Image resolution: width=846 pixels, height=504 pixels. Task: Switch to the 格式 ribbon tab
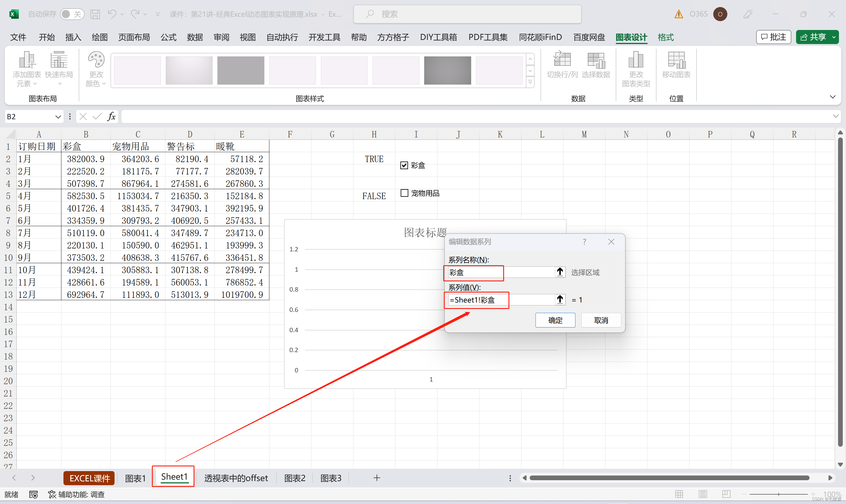666,37
